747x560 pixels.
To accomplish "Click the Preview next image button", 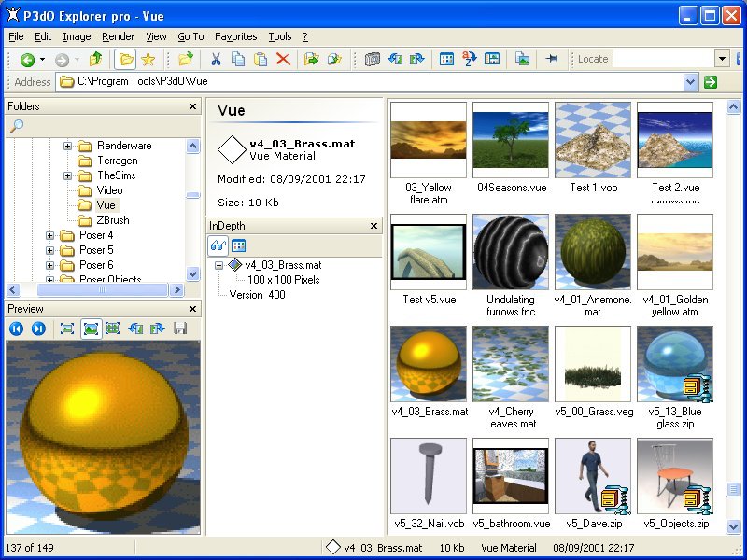I will click(38, 329).
